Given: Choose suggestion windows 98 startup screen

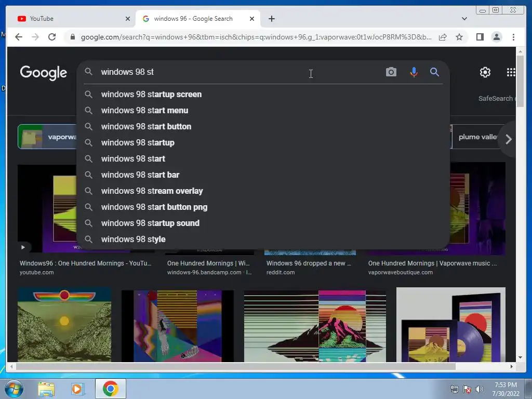Looking at the screenshot, I should click(x=263, y=95).
